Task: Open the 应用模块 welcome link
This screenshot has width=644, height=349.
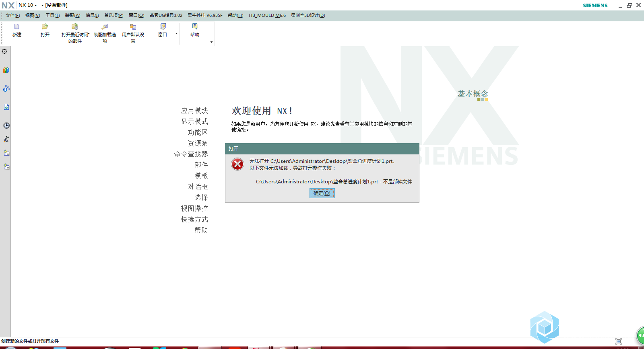Action: (194, 111)
